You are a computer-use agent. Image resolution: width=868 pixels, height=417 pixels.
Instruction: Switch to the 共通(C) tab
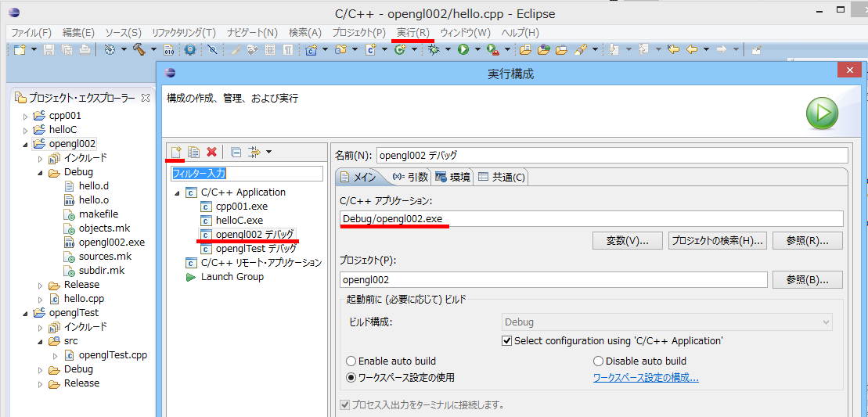(501, 177)
